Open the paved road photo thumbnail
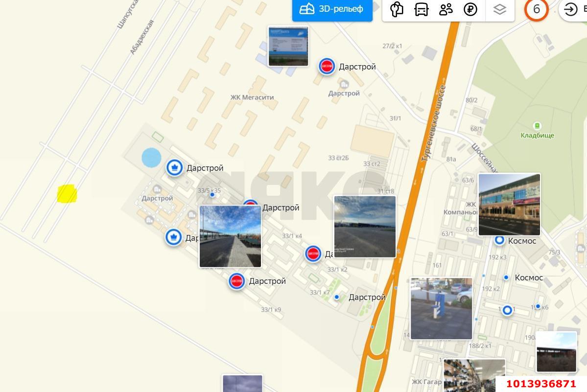The image size is (587, 392). (x=230, y=236)
